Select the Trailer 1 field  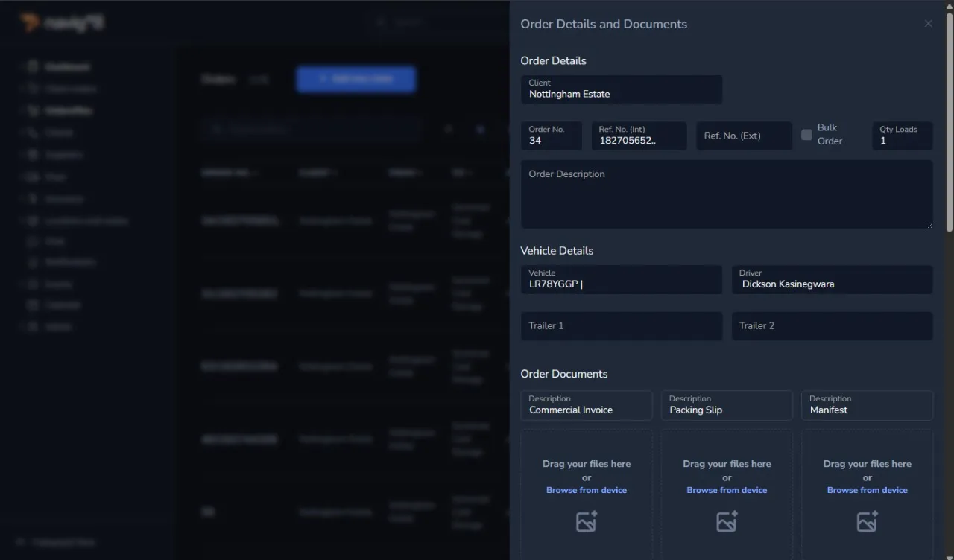[621, 326]
